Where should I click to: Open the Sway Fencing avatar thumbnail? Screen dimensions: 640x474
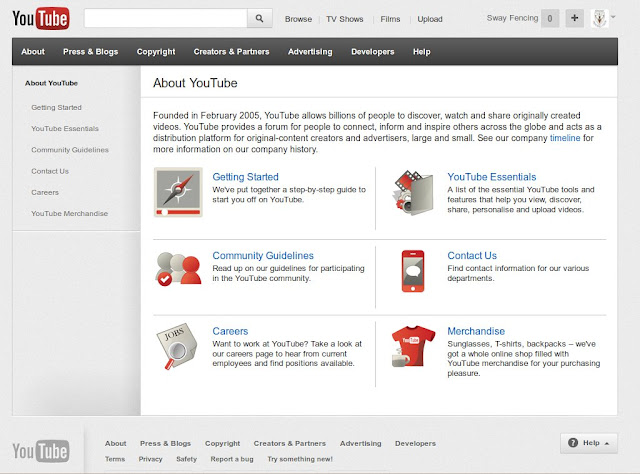pyautogui.click(x=599, y=18)
